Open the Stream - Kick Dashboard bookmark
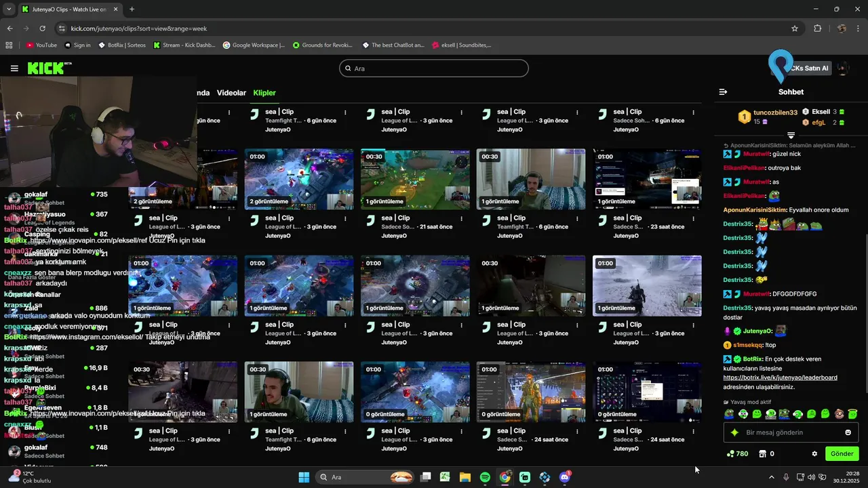The height and width of the screenshot is (488, 868). (x=184, y=45)
